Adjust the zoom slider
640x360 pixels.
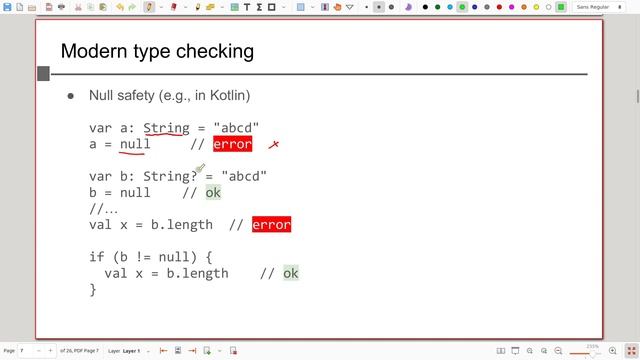coord(585,353)
